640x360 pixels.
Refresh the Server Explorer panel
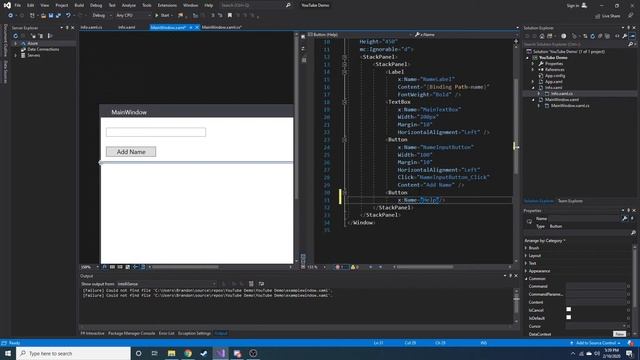pos(16,36)
